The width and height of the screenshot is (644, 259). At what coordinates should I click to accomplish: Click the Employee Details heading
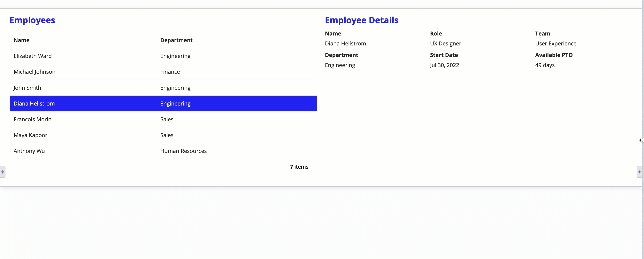click(x=362, y=20)
